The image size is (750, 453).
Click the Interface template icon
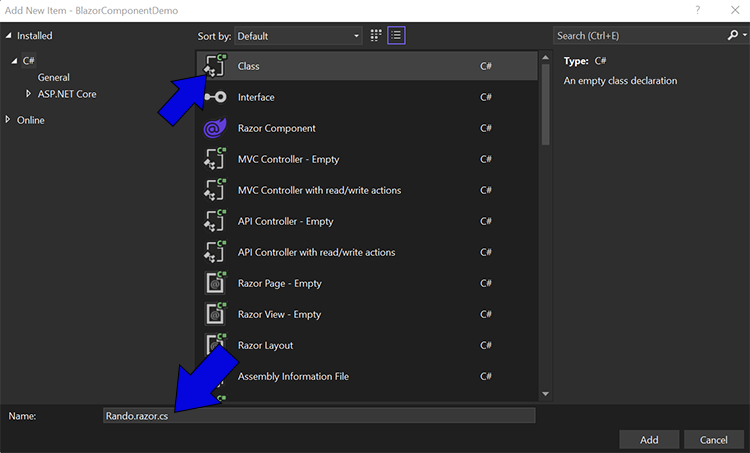coord(215,97)
